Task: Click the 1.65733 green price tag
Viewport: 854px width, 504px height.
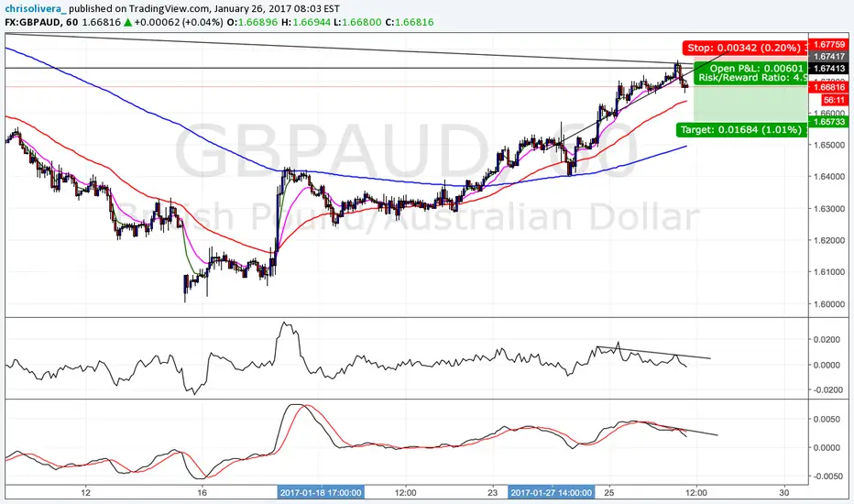Action: pos(828,122)
